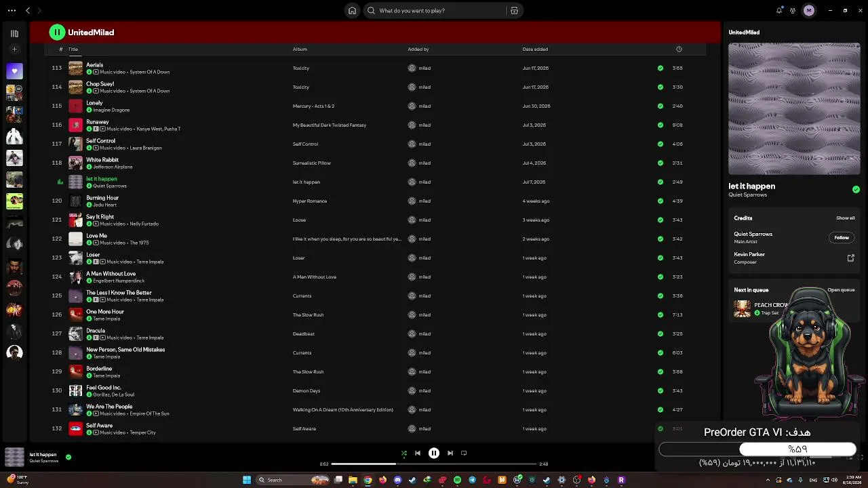Navigate back with the left arrow
Image resolution: width=868 pixels, height=488 pixels.
pos(28,10)
